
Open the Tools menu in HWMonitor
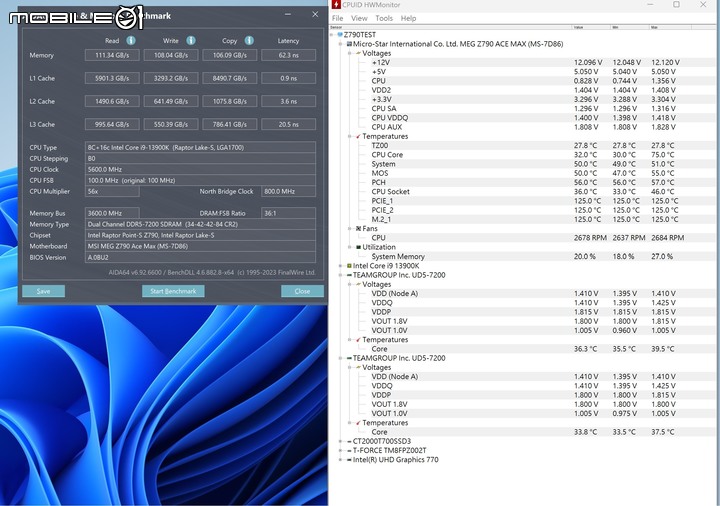coord(384,18)
